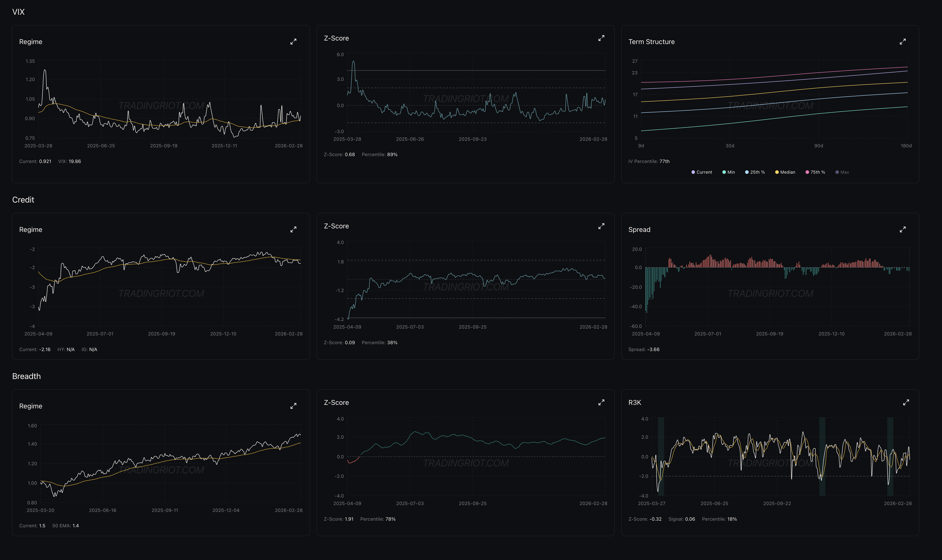Toggle the Current series in legend
942x560 pixels.
(x=704, y=172)
